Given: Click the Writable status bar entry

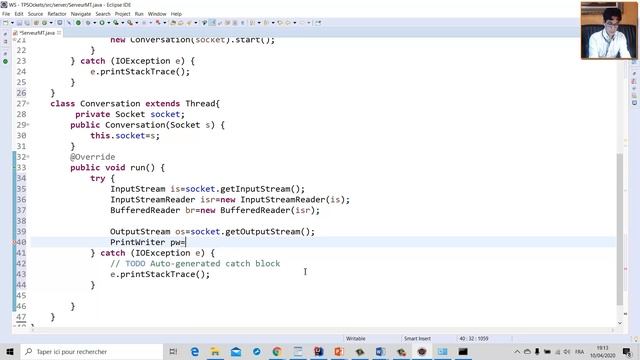Looking at the screenshot, I should [356, 339].
